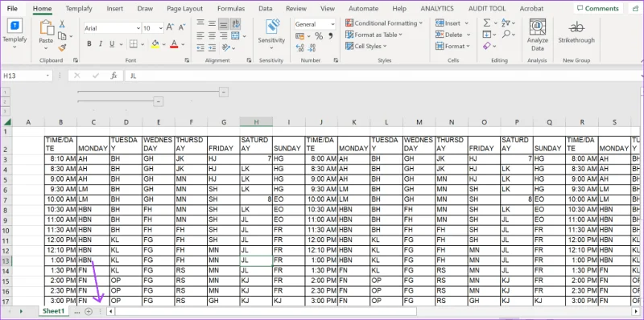Click the Fill down icon in Editing
Viewport: 644px width, 320px height.
click(x=487, y=35)
